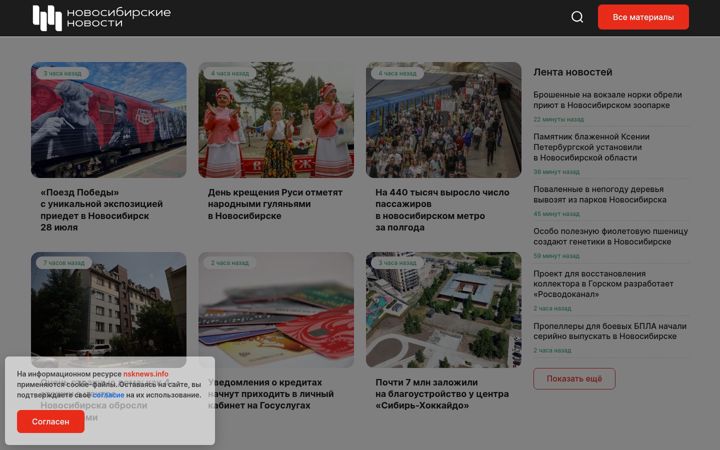The image size is (720, 450).
Task: Open Уведомления о кредитах headline
Action: pyautogui.click(x=273, y=394)
